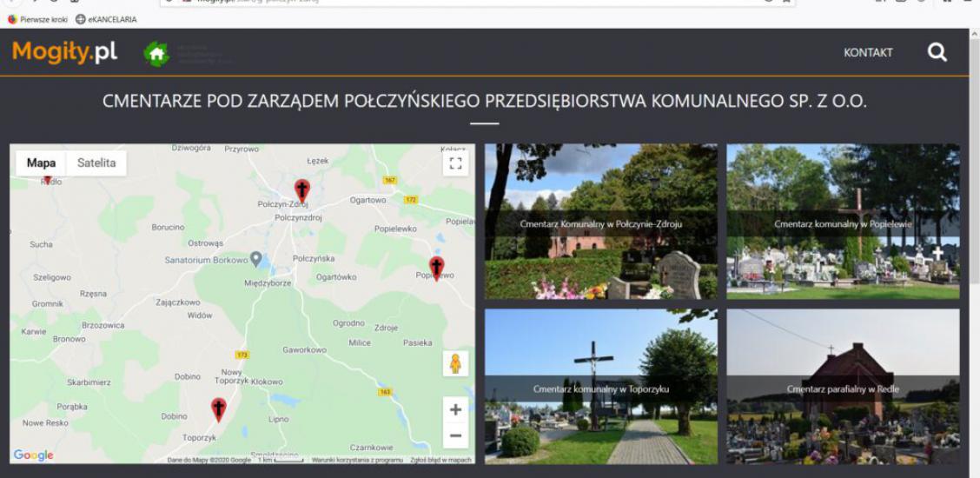Zoom out the map with minus button

(x=455, y=435)
